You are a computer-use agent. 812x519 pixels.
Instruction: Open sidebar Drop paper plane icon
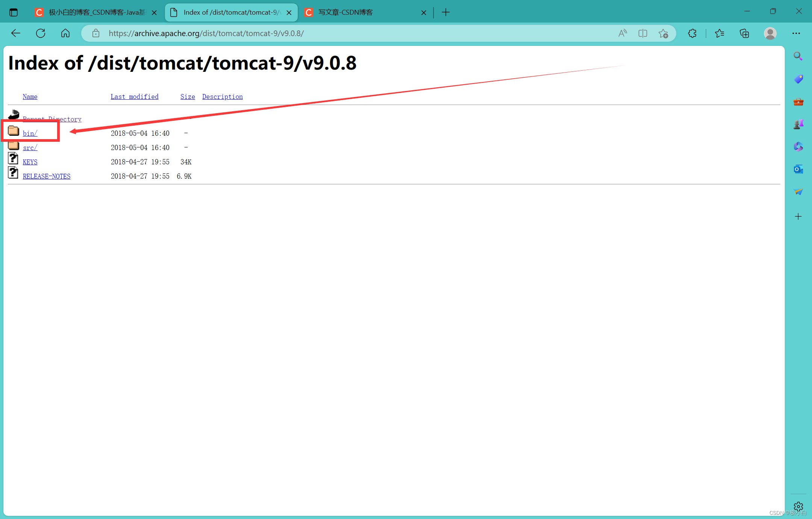pos(798,192)
